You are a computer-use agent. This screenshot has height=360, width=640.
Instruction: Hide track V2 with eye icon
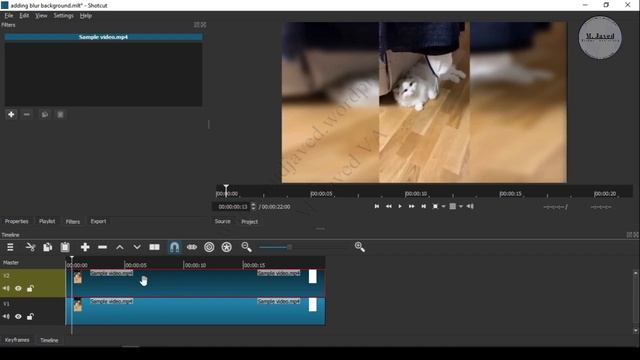point(18,289)
